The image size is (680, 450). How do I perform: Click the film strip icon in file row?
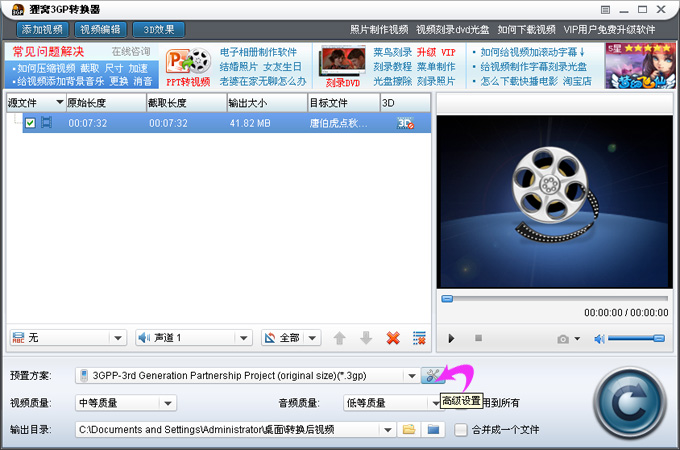[x=46, y=123]
